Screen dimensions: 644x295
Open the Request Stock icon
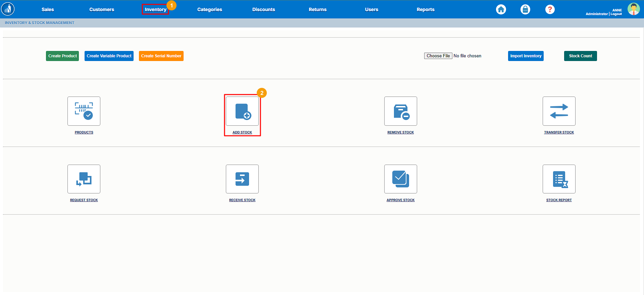[84, 179]
